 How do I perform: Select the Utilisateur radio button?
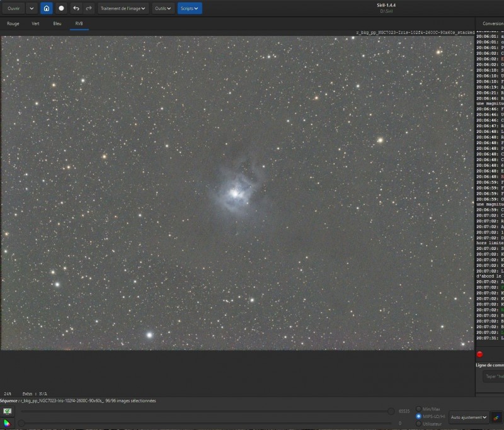418,424
